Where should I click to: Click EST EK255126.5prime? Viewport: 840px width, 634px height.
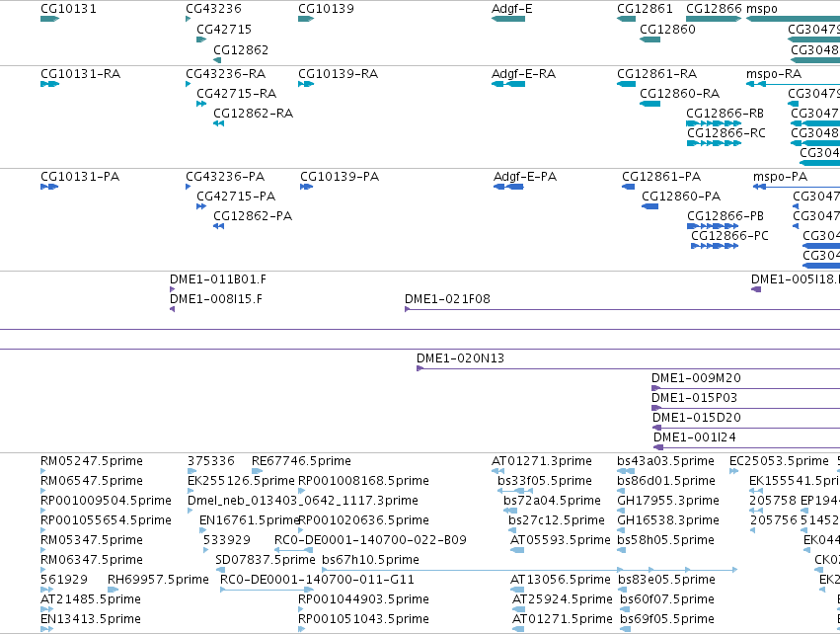(x=241, y=481)
